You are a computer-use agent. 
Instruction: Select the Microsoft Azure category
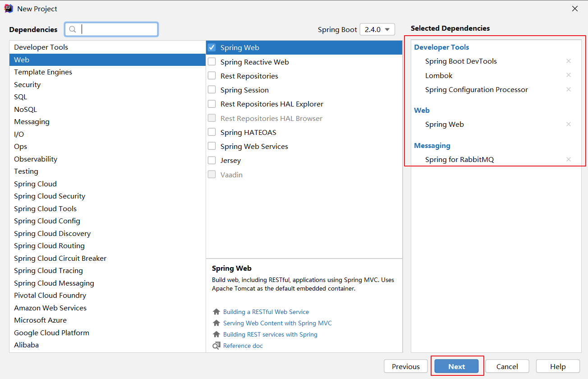coord(107,320)
